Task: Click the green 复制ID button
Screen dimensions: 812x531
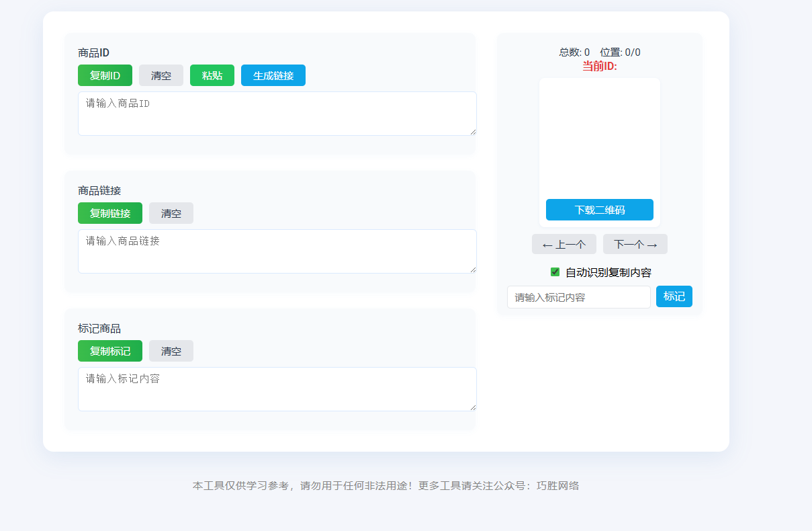Action: tap(105, 75)
